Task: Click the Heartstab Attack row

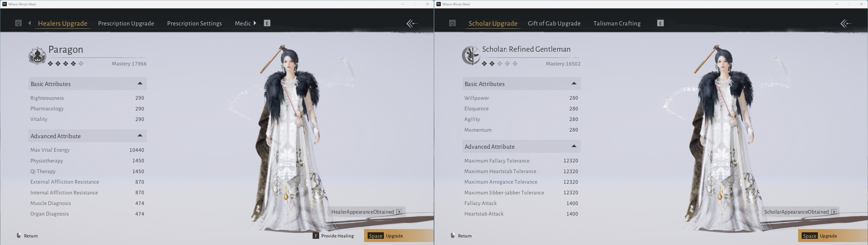Action: [x=521, y=214]
